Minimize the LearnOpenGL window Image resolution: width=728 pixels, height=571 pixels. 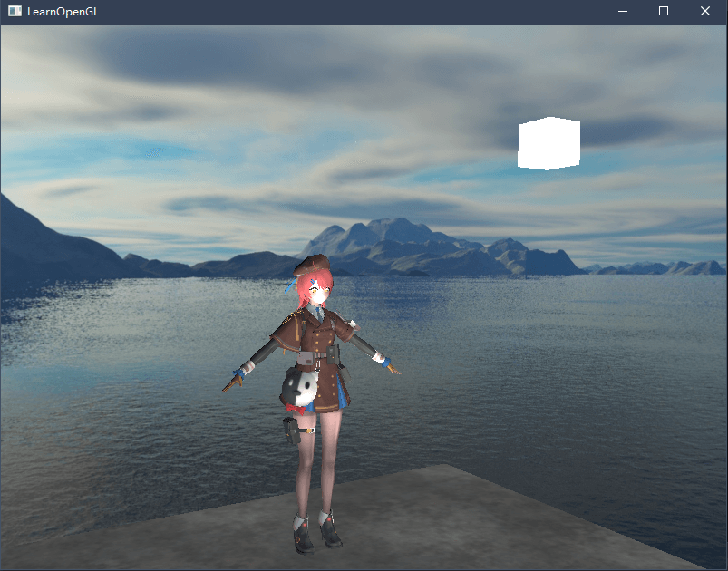[x=623, y=11]
